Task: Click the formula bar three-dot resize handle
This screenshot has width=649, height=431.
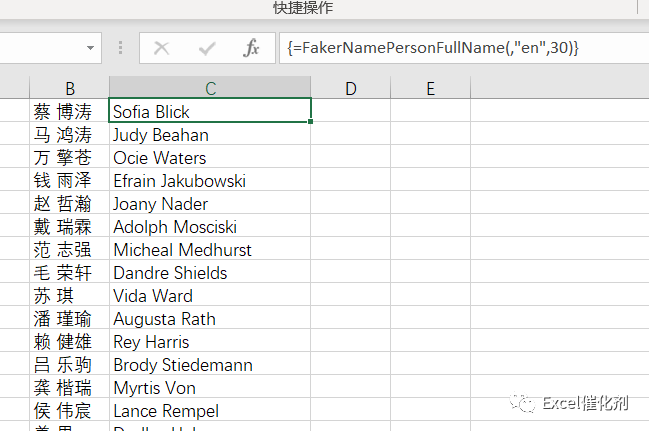Action: click(121, 48)
